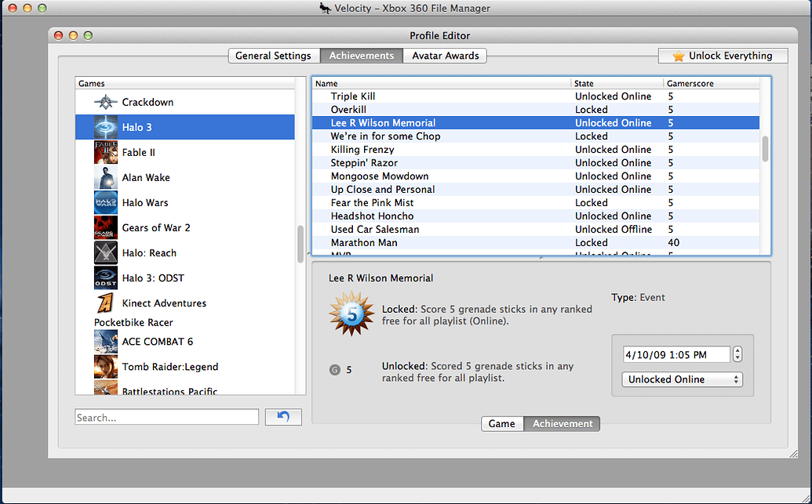The image size is (812, 504).
Task: Select the Gears of War 2 icon
Action: tap(105, 227)
